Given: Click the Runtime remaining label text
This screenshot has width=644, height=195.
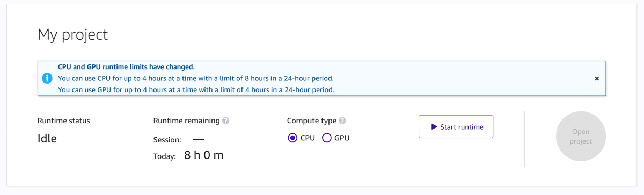Looking at the screenshot, I should (x=186, y=121).
